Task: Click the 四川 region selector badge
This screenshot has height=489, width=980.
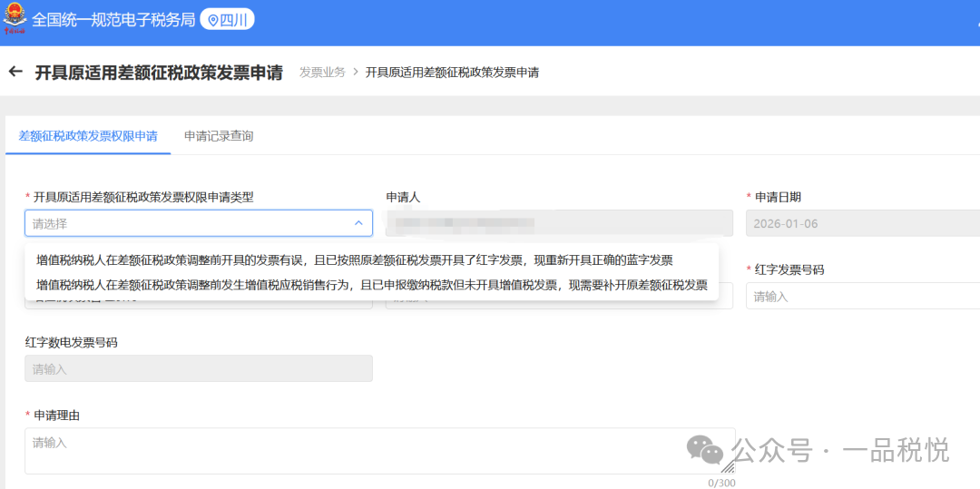Action: 227,20
